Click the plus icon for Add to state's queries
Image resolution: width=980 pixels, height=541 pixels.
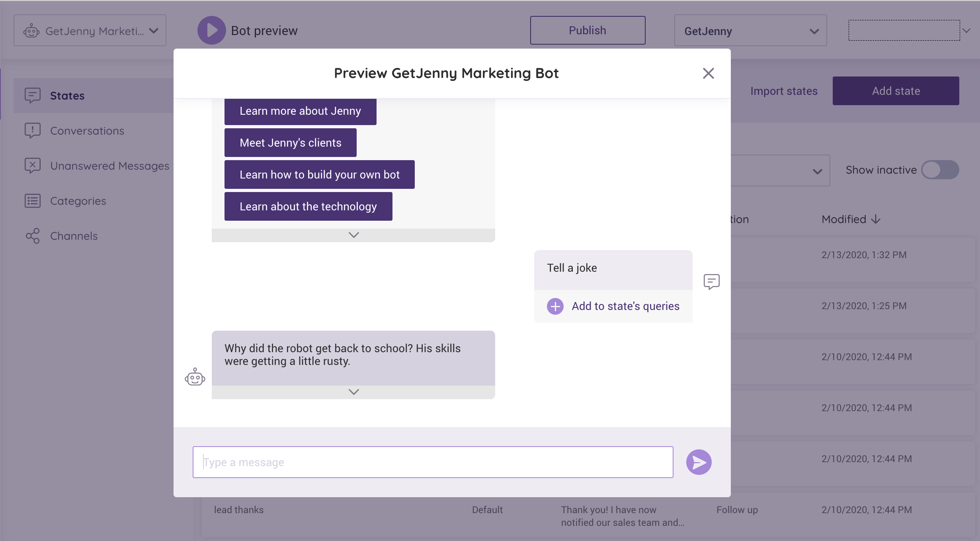(555, 306)
